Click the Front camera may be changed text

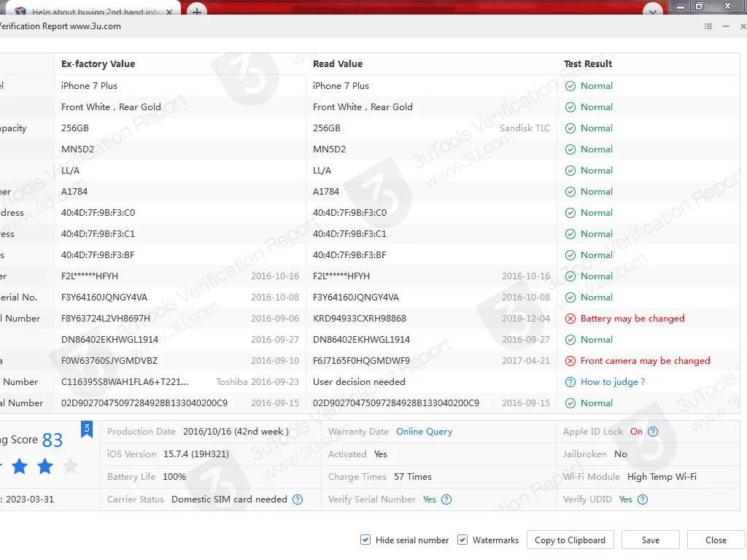click(x=645, y=361)
